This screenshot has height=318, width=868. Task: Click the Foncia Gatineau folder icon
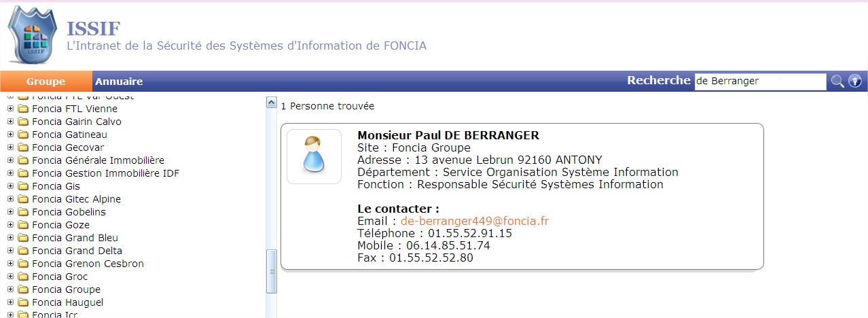click(x=23, y=135)
